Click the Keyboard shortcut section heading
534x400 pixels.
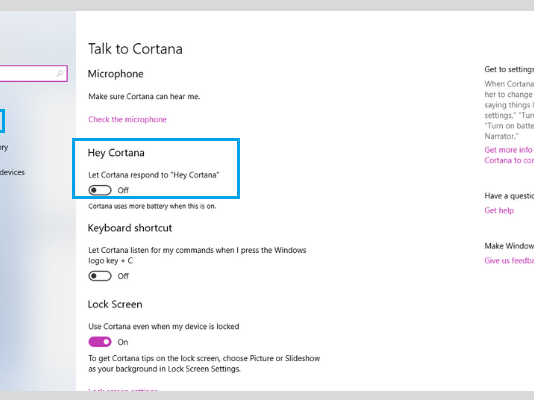pos(130,228)
